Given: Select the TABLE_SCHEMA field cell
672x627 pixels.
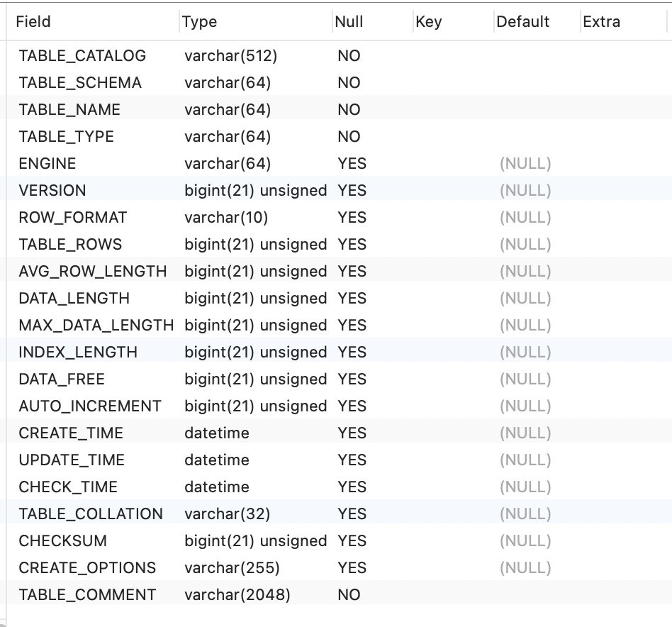Looking at the screenshot, I should (x=80, y=83).
